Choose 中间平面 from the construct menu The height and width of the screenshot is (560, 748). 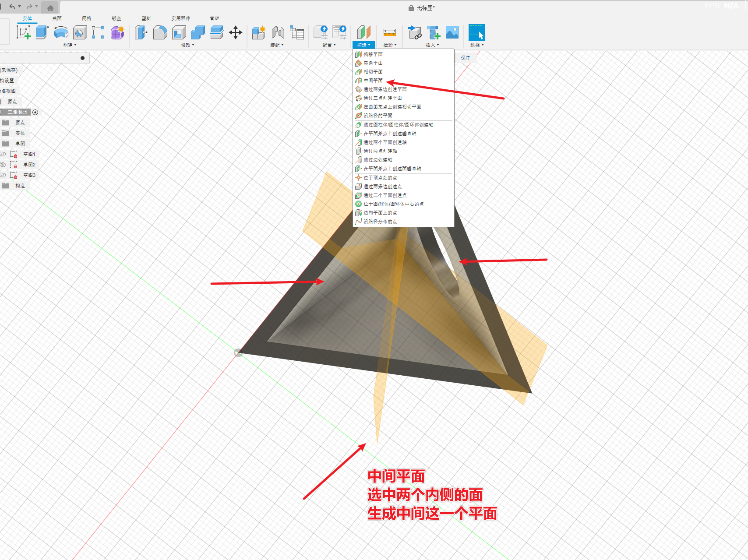[373, 81]
